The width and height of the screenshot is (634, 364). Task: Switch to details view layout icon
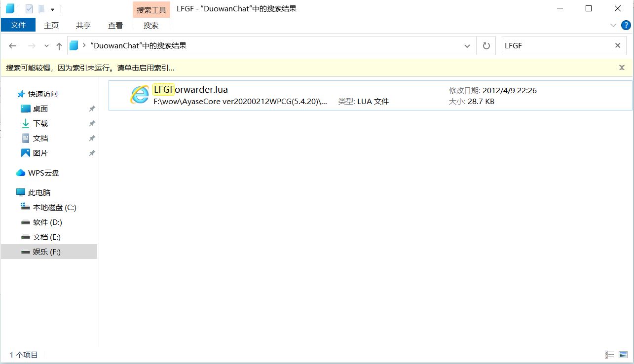pos(609,355)
